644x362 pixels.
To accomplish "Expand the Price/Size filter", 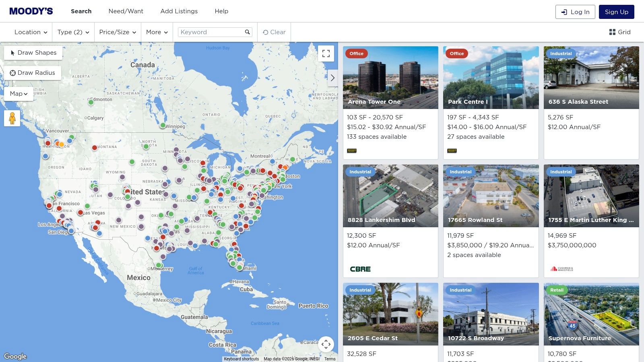I will pyautogui.click(x=118, y=32).
